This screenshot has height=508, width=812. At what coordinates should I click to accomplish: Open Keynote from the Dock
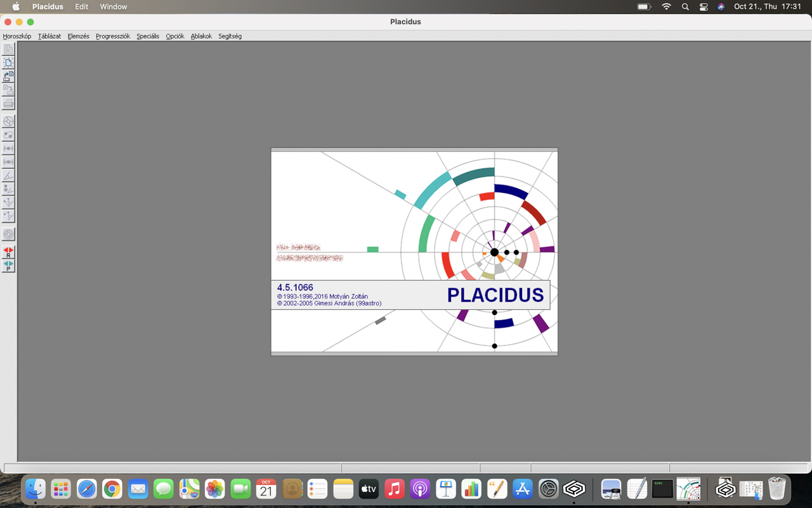point(446,489)
